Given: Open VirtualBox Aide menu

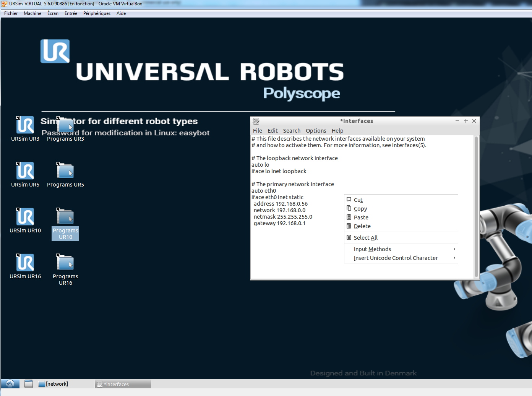Looking at the screenshot, I should [121, 13].
